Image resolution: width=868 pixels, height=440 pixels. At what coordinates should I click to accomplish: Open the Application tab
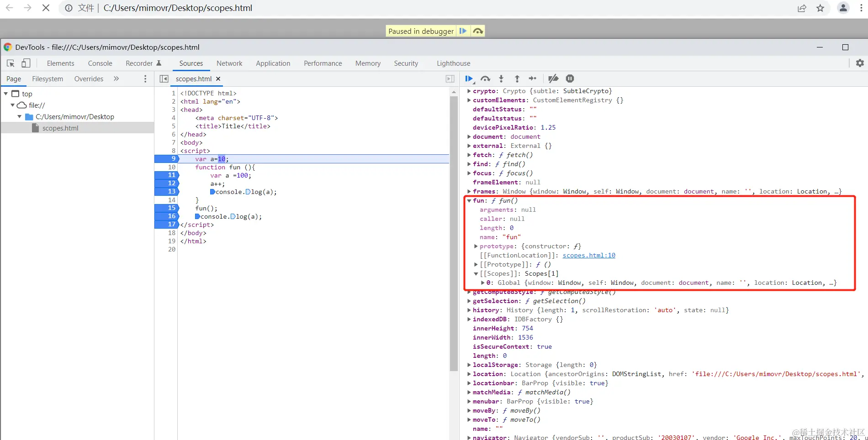(273, 63)
